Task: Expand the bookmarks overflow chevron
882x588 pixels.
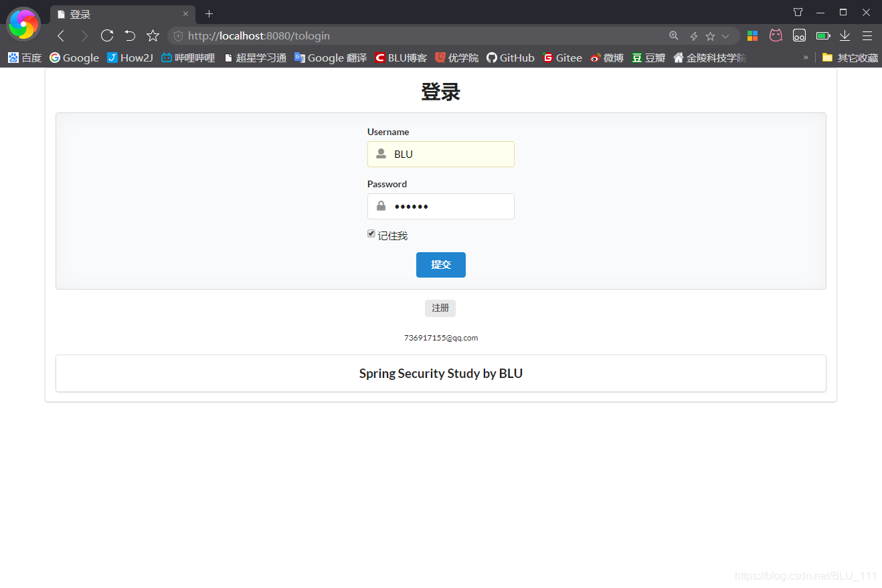Action: tap(806, 58)
